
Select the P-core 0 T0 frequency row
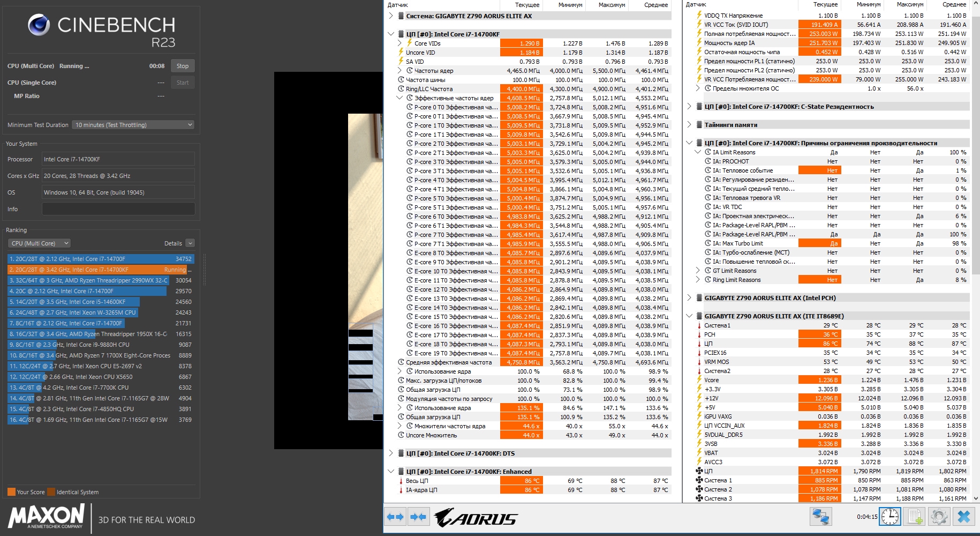tap(529, 107)
